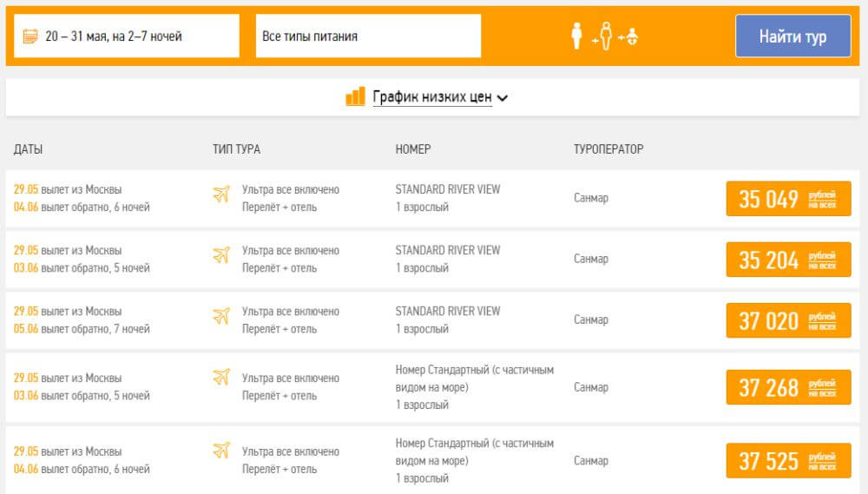Click the 'Найти тур' search button
868x494 pixels.
coord(792,36)
